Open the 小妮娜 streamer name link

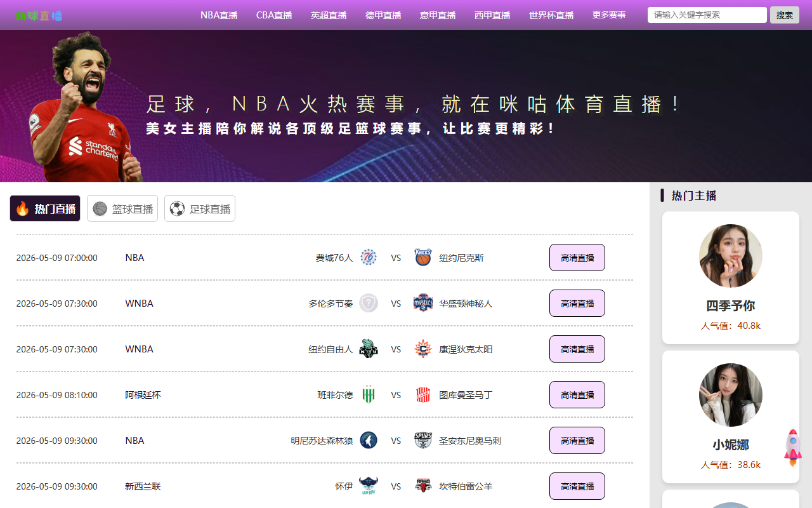pos(731,444)
